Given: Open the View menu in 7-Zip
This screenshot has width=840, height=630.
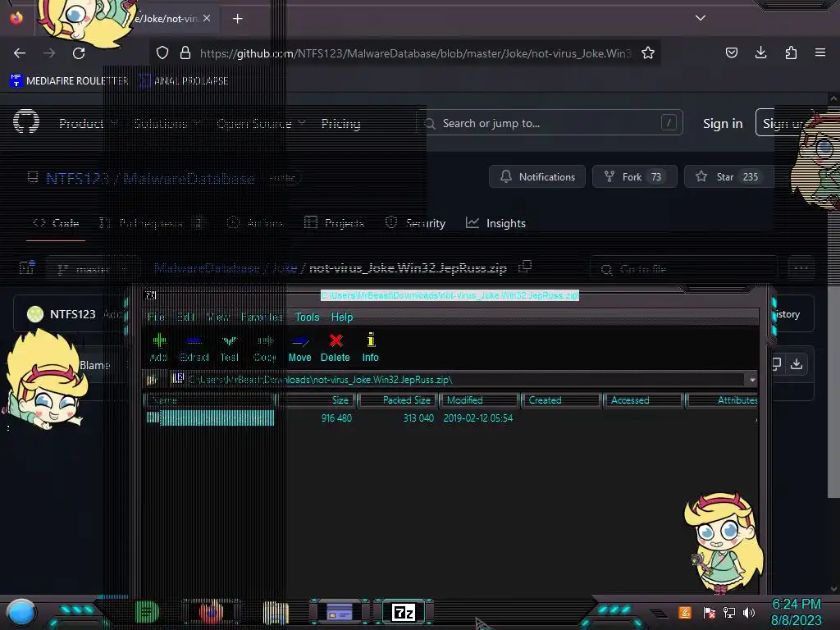Looking at the screenshot, I should [218, 317].
